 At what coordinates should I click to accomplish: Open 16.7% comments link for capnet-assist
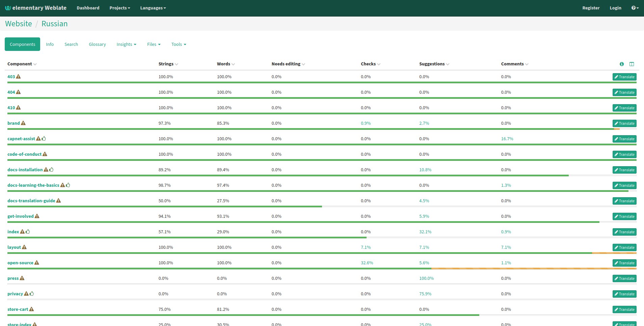coord(507,139)
